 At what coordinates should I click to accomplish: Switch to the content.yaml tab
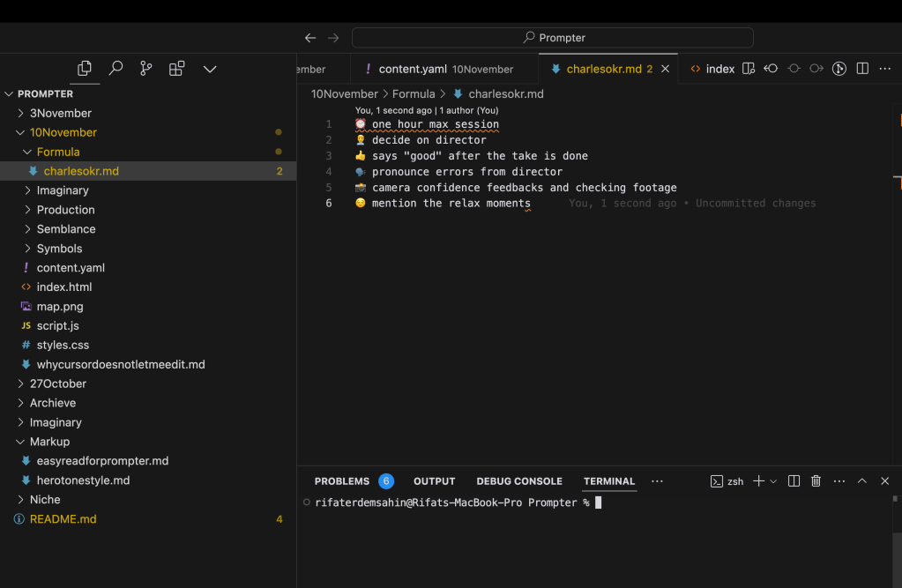click(444, 69)
